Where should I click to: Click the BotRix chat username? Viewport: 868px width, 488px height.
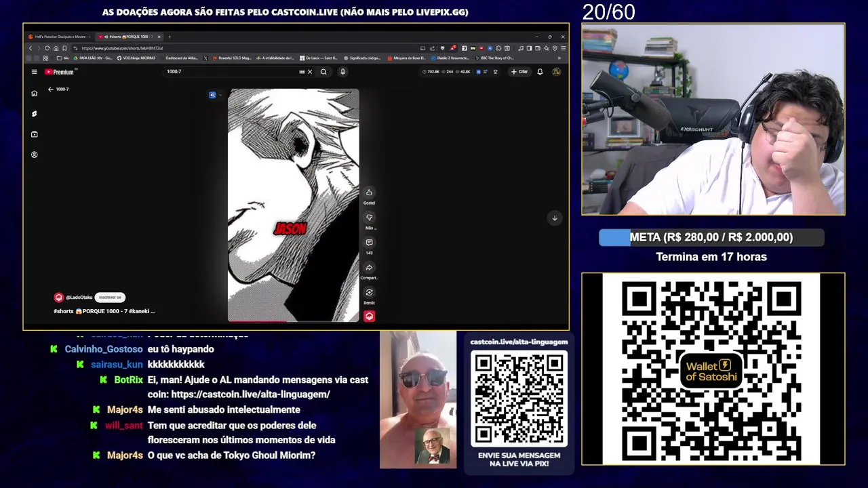tap(128, 380)
